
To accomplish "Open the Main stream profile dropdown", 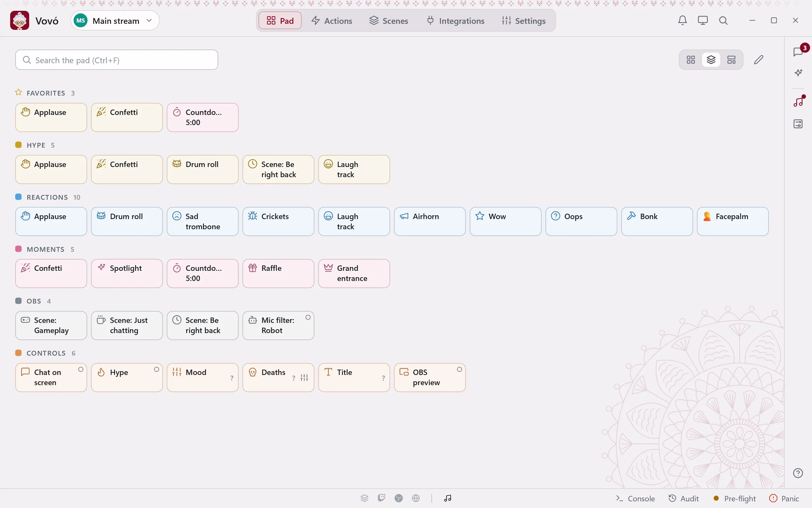I will (x=115, y=21).
